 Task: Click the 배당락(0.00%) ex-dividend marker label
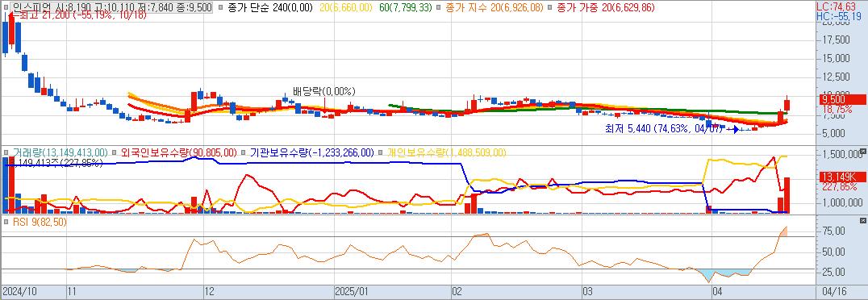324,91
